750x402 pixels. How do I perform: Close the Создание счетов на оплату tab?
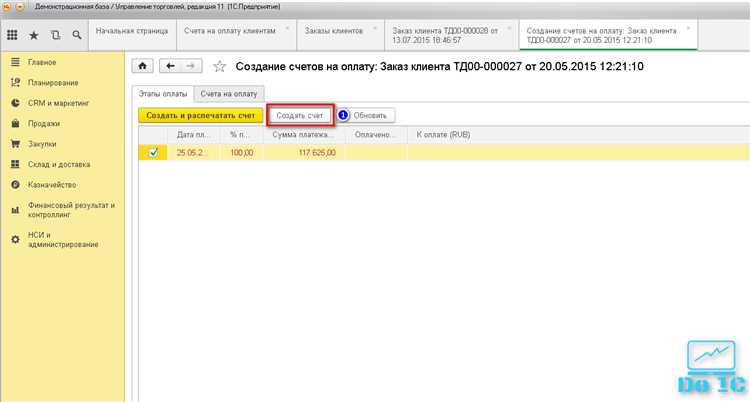[x=688, y=29]
